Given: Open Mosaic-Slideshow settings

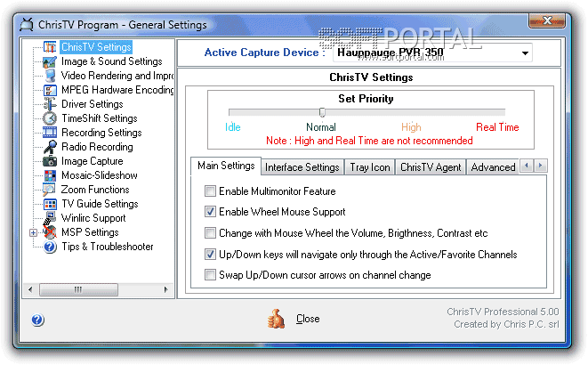Looking at the screenshot, I should [x=100, y=175].
